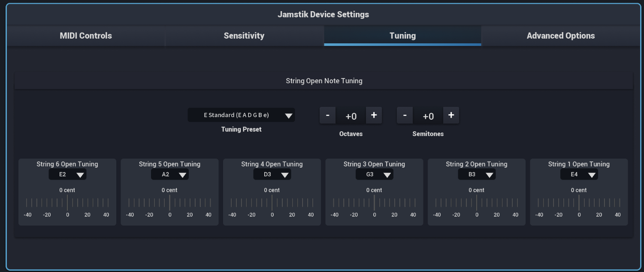
Task: Click the Semitones label
Action: pyautogui.click(x=428, y=134)
